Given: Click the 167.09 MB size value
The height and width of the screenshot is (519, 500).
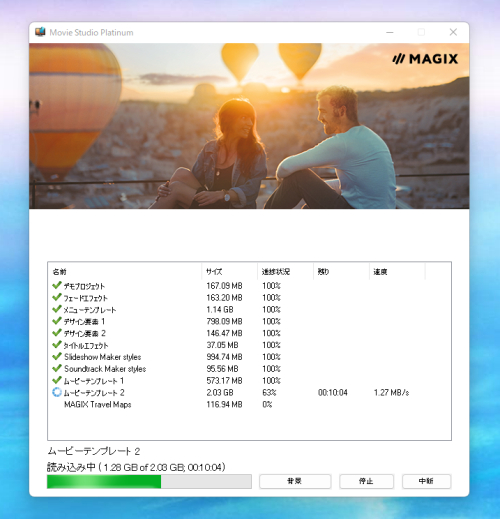Looking at the screenshot, I should click(x=224, y=286).
